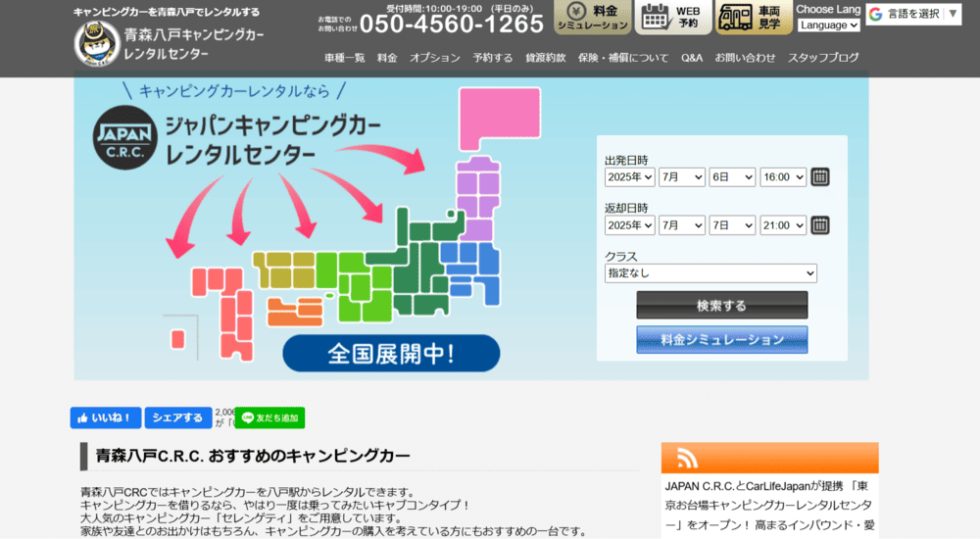The image size is (980, 539).
Task: Click the 出発日時 label
Action: click(x=626, y=160)
